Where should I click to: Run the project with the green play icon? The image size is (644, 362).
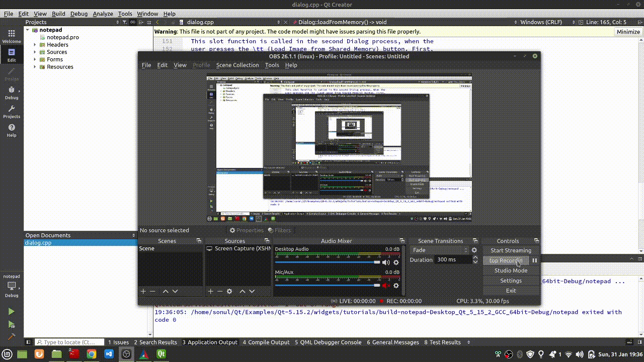(x=11, y=310)
